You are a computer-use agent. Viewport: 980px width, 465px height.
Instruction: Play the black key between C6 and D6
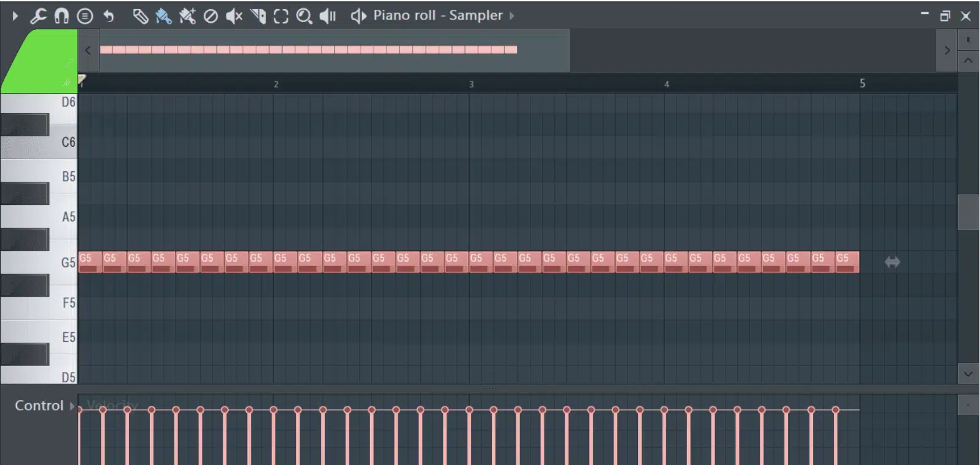[x=24, y=125]
